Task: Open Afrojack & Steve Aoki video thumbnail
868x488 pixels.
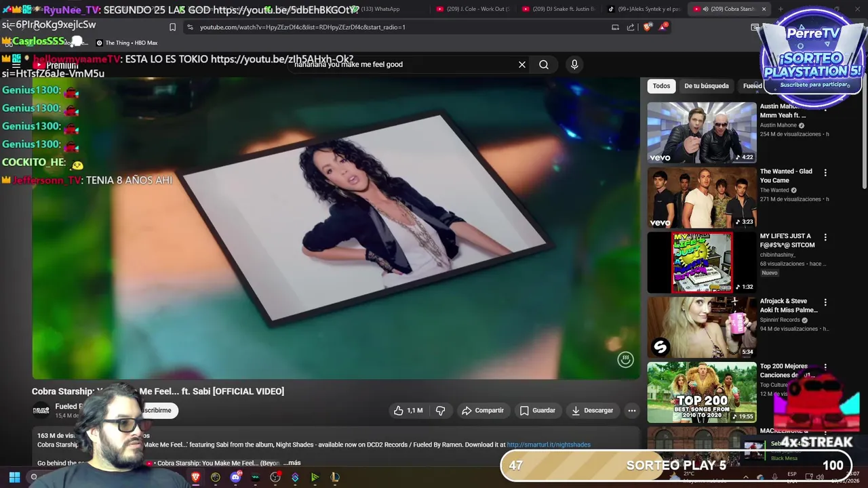Action: coord(701,327)
